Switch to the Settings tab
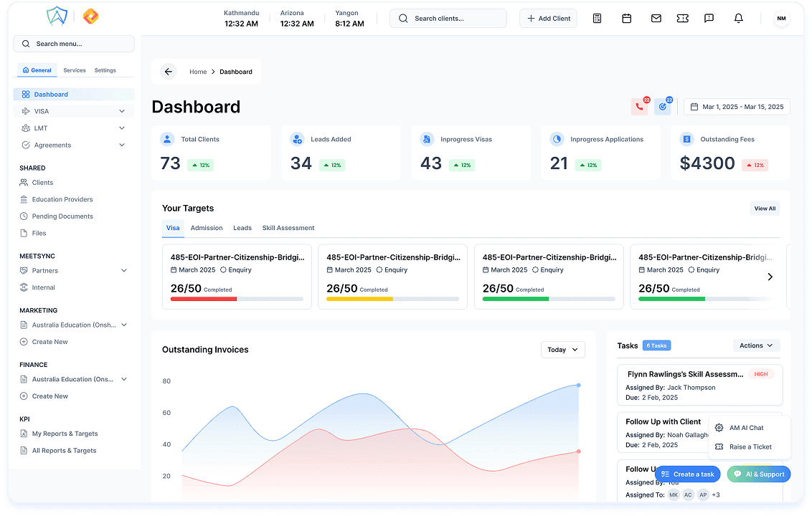 tap(105, 70)
